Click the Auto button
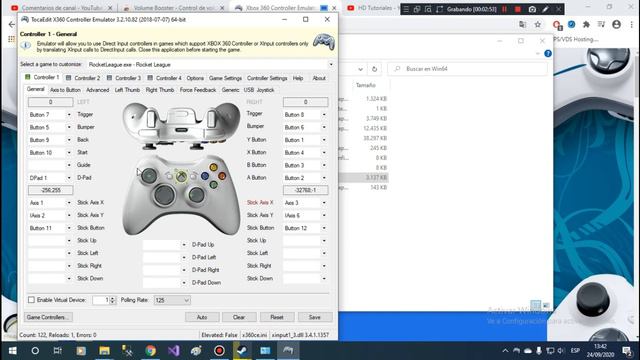This screenshot has width=640, height=360. [202, 317]
